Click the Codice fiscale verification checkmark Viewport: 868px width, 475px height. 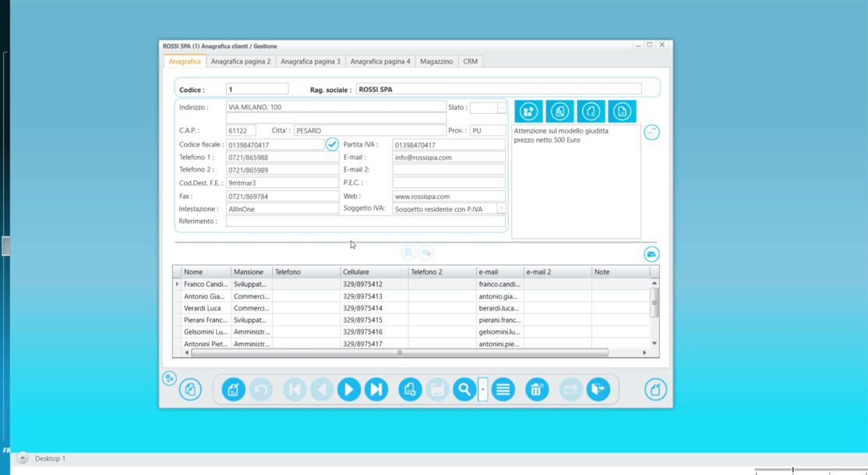coord(332,144)
